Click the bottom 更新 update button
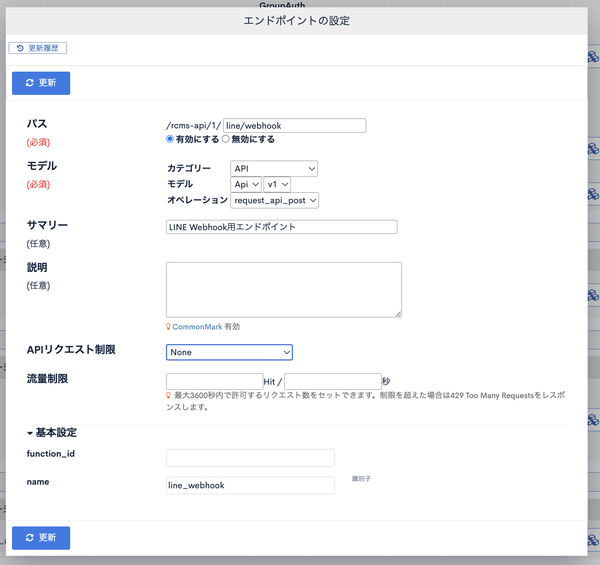The image size is (600, 565). pyautogui.click(x=41, y=537)
